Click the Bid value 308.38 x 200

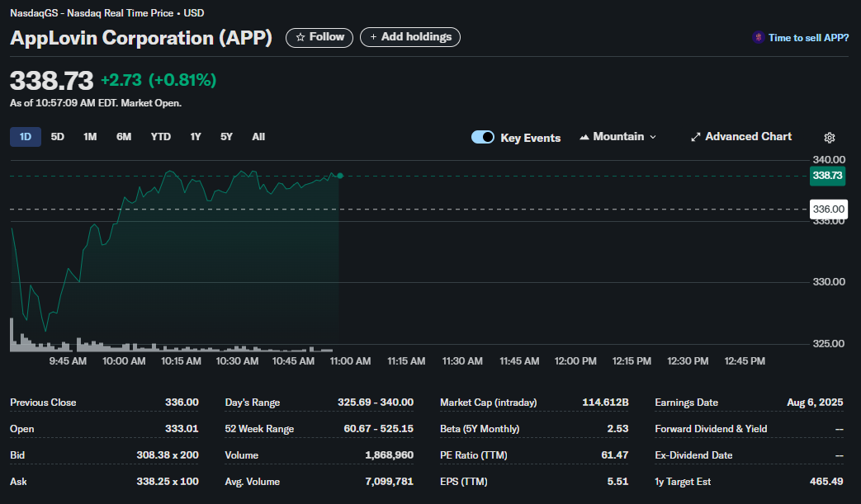click(x=168, y=455)
